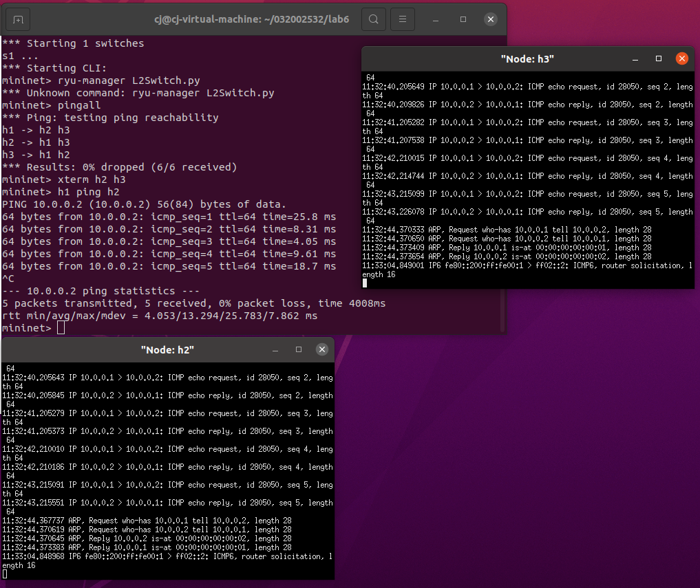Viewport: 700px width, 588px height.
Task: Click the main terminal title cj@cj-virtual-machine
Action: pyautogui.click(x=251, y=19)
